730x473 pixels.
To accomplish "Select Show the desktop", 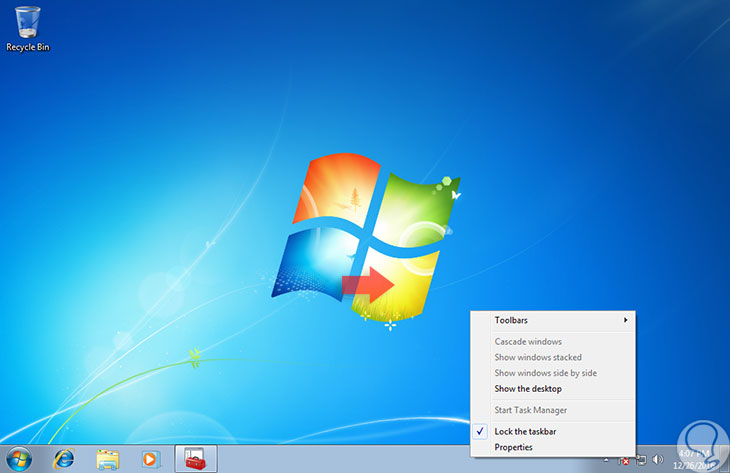I will pyautogui.click(x=553, y=389).
